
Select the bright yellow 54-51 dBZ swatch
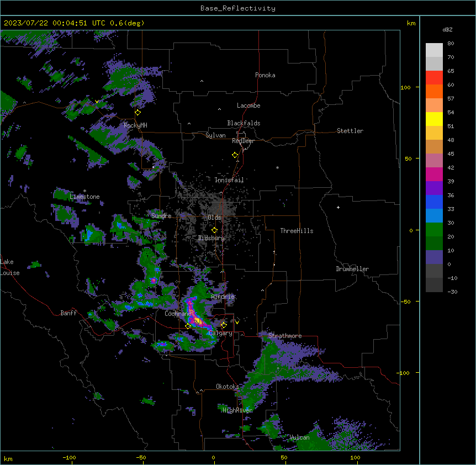pyautogui.click(x=434, y=119)
